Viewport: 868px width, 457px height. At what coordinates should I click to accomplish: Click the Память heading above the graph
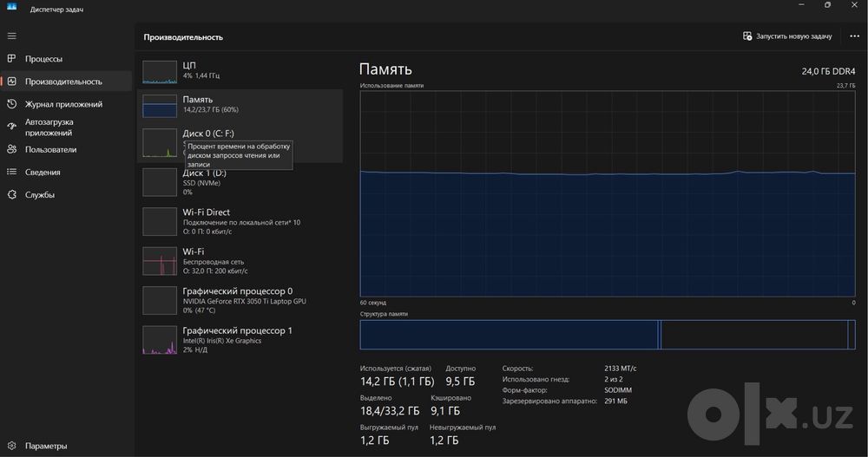point(385,69)
